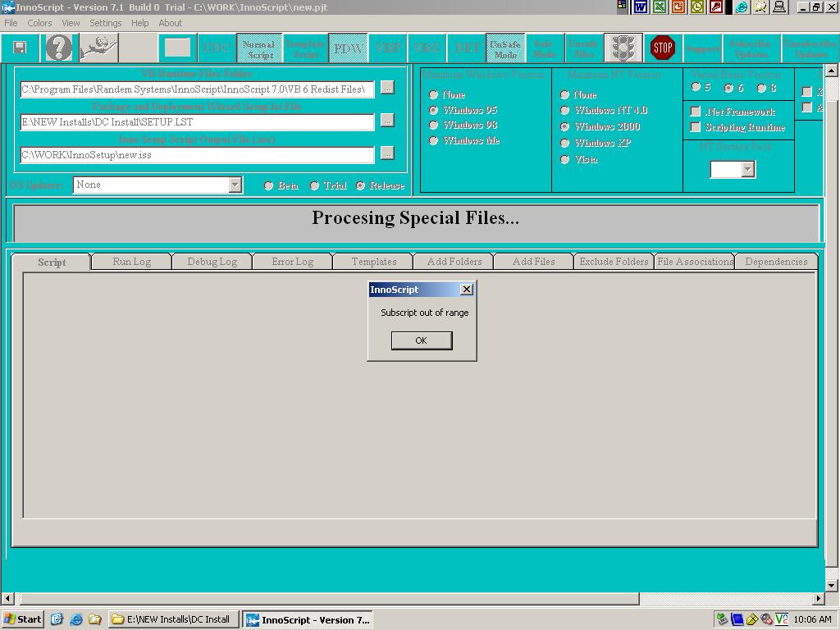Click the horizontal scrollbar thumb
The width and height of the screenshot is (840, 630).
click(x=329, y=598)
